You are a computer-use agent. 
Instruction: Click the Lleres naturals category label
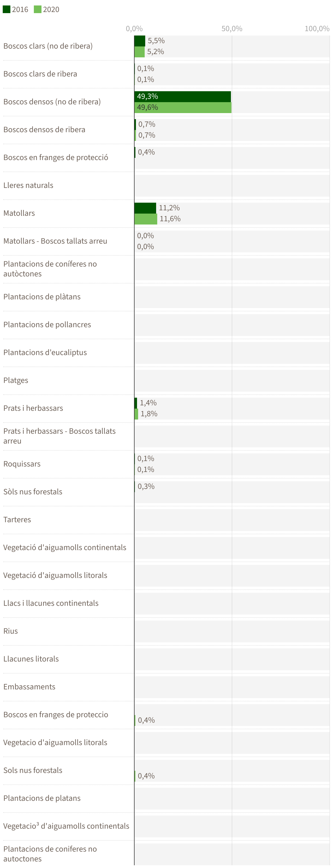28,185
